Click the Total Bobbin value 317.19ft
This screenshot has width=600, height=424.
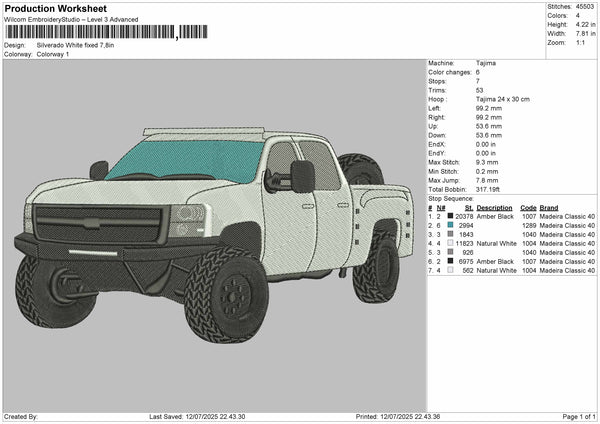pos(488,189)
